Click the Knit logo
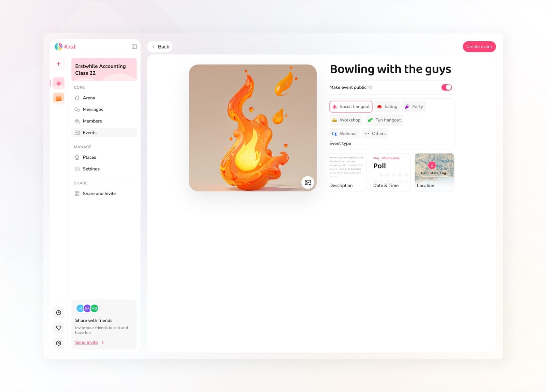 (65, 46)
